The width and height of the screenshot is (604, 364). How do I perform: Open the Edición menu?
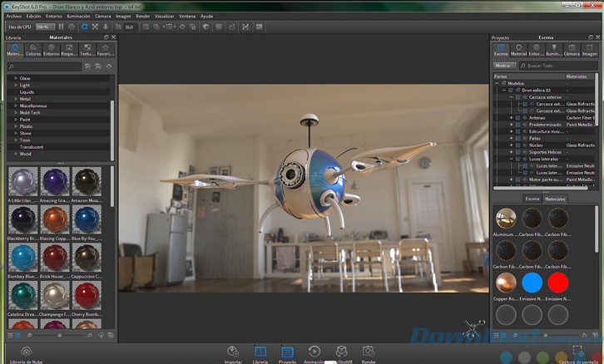pos(33,16)
